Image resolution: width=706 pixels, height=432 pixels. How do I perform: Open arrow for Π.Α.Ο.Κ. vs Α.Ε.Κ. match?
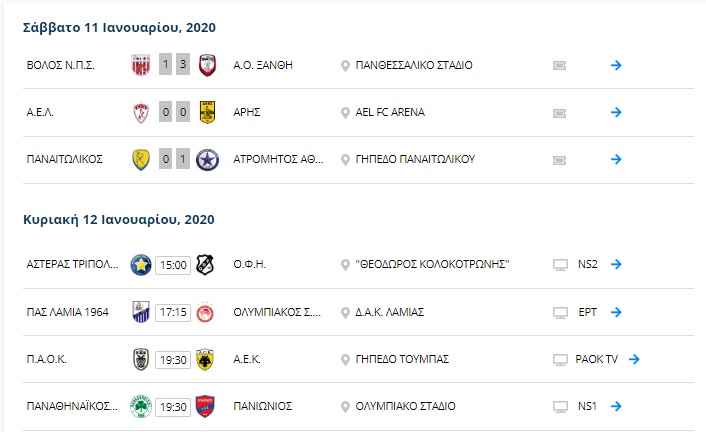point(634,359)
